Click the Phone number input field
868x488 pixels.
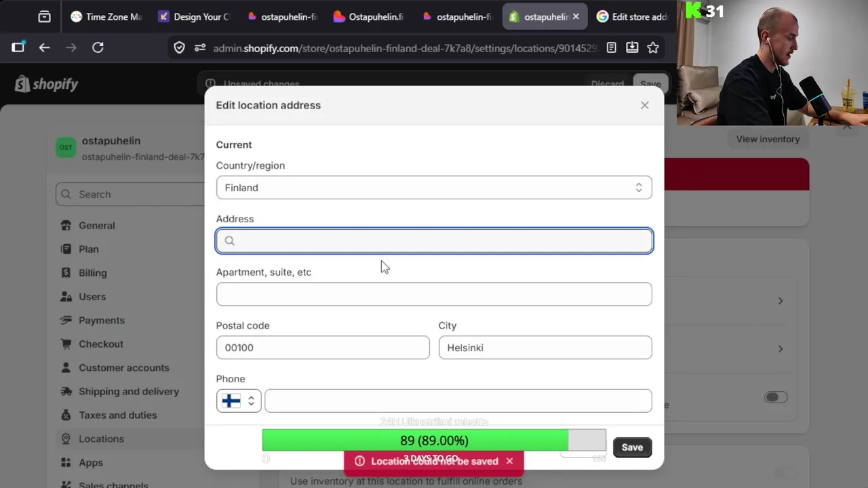tap(458, 401)
